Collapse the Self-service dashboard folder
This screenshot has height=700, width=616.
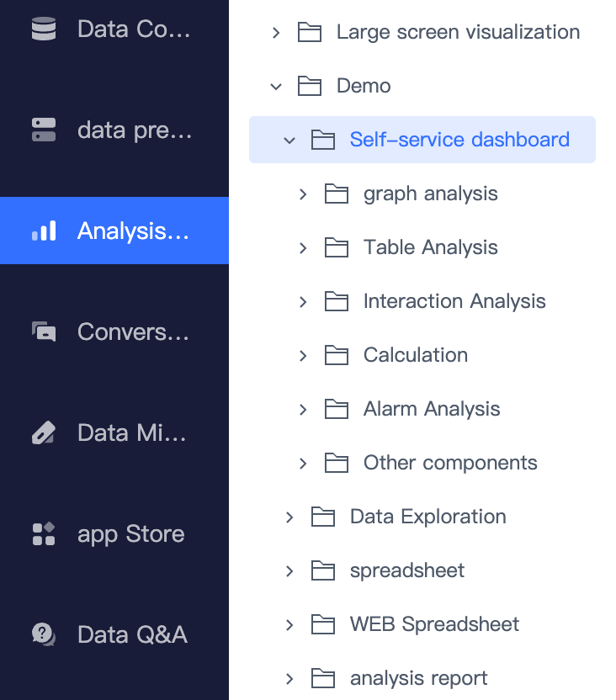(289, 140)
